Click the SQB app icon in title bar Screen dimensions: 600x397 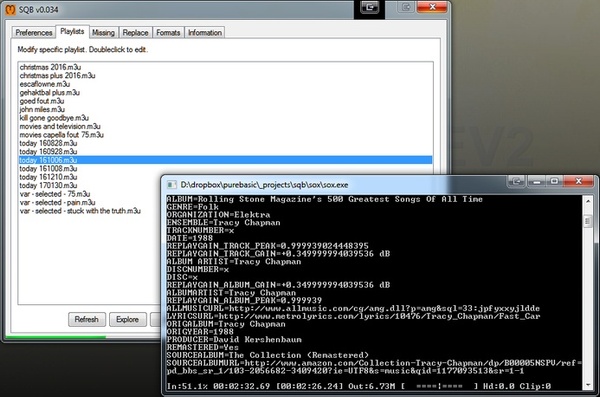(x=10, y=9)
